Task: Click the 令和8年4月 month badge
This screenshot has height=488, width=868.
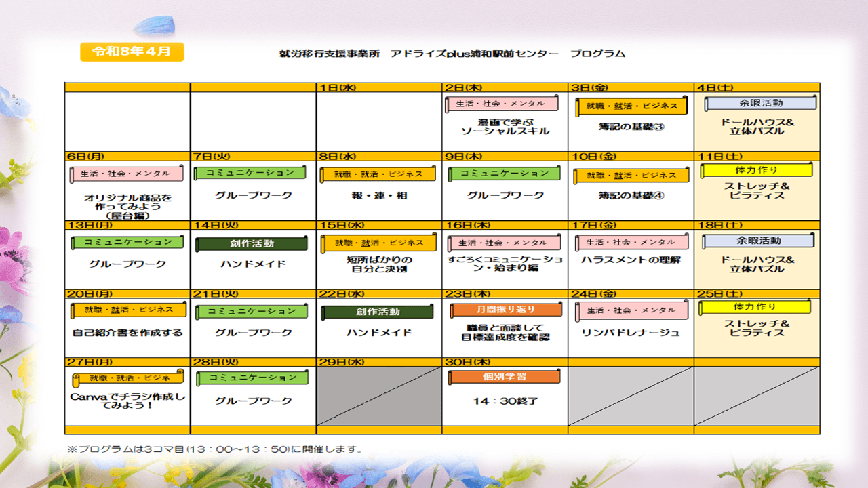Action: click(132, 52)
